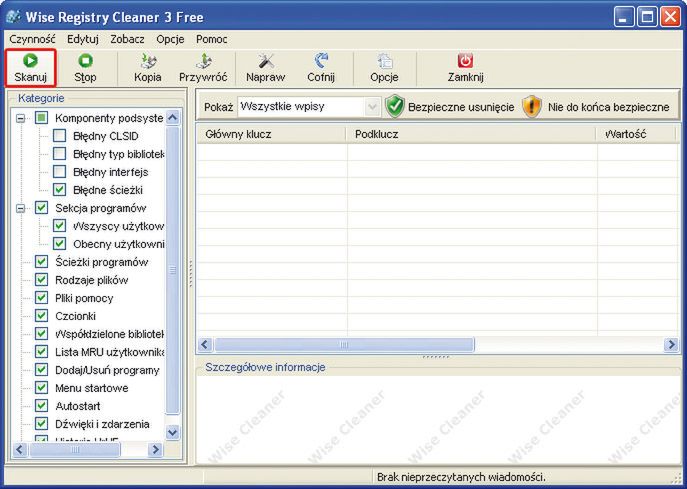The width and height of the screenshot is (687, 489).
Task: Maximize the Wise Registry Cleaner window
Action: tap(647, 18)
